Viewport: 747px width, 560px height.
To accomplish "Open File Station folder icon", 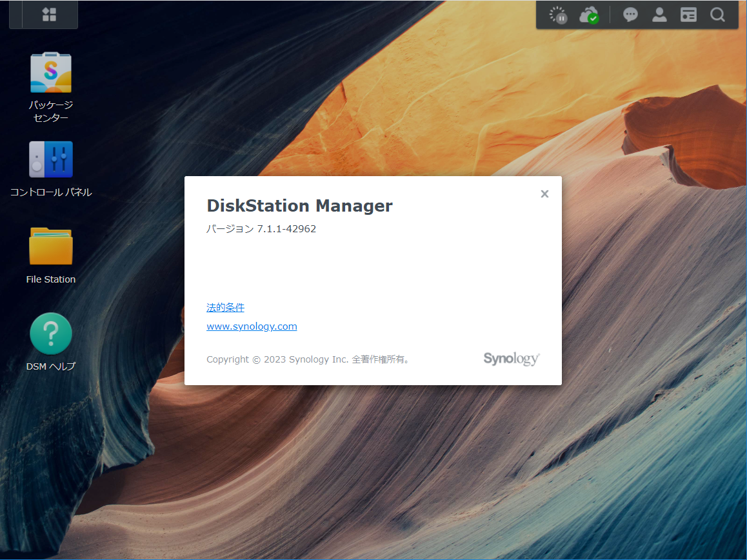I will [50, 246].
